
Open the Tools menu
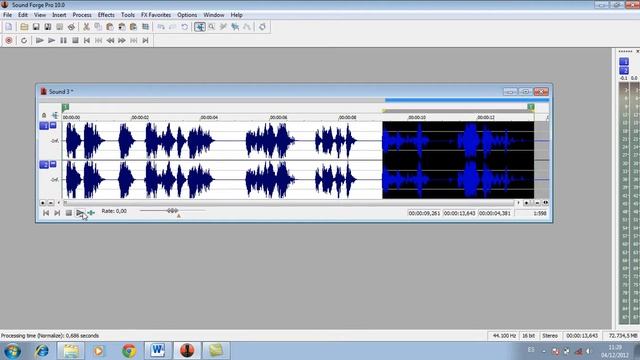128,15
